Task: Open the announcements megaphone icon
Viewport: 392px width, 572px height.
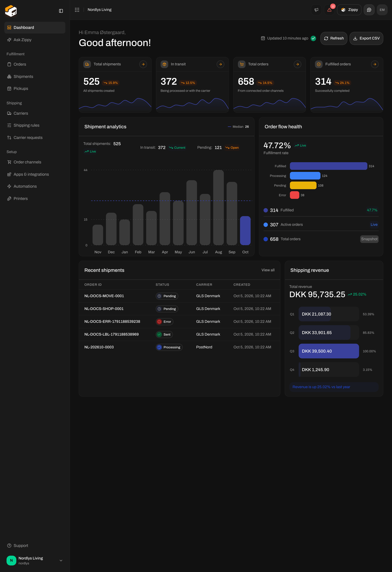Action: click(x=316, y=10)
